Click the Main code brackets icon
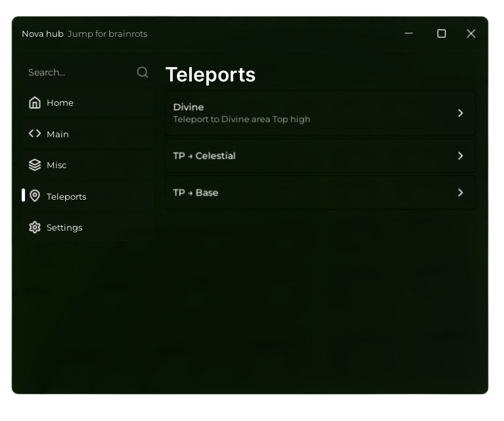 pos(35,134)
